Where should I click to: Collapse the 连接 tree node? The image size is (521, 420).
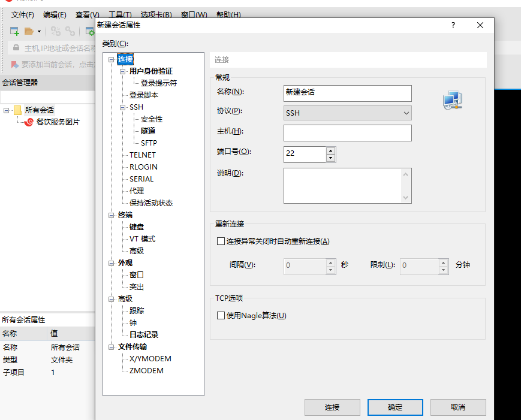coord(112,60)
